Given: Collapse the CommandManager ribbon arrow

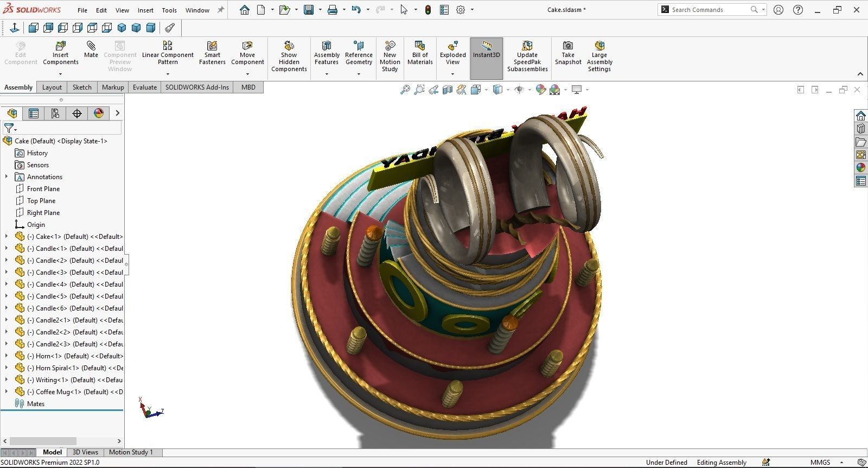Looking at the screenshot, I should (x=860, y=74).
